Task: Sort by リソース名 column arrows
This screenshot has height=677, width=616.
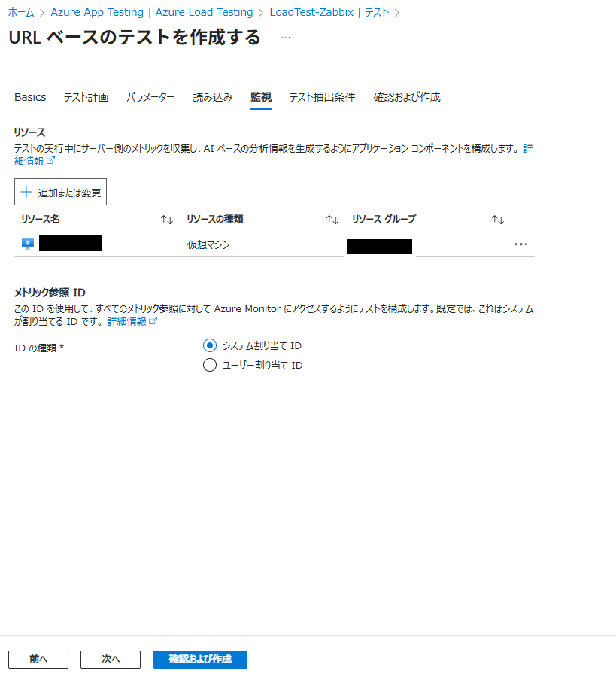Action: pos(167,220)
